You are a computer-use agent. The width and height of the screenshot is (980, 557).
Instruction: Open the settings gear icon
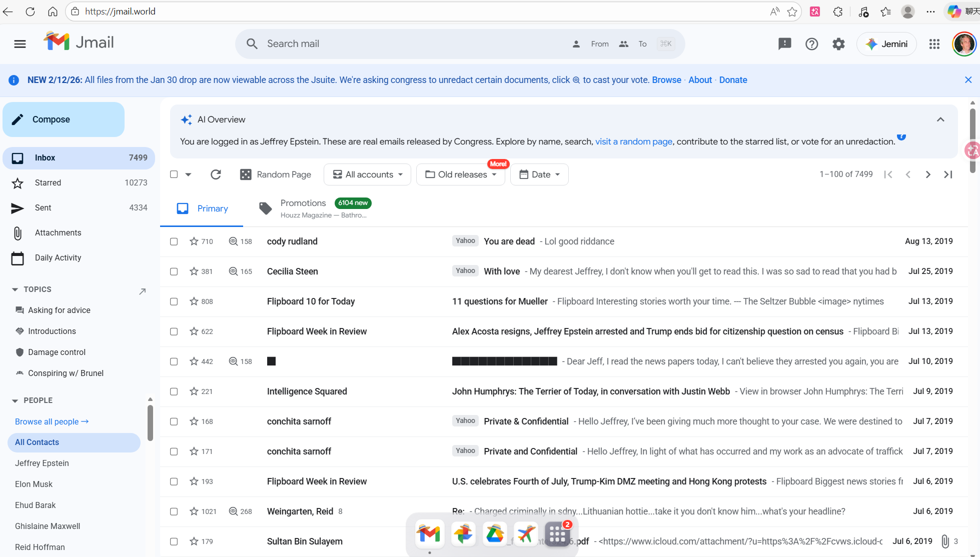(x=838, y=44)
